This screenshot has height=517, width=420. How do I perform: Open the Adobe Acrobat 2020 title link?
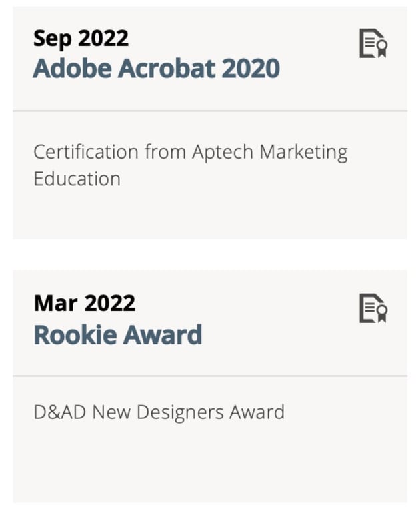point(157,69)
